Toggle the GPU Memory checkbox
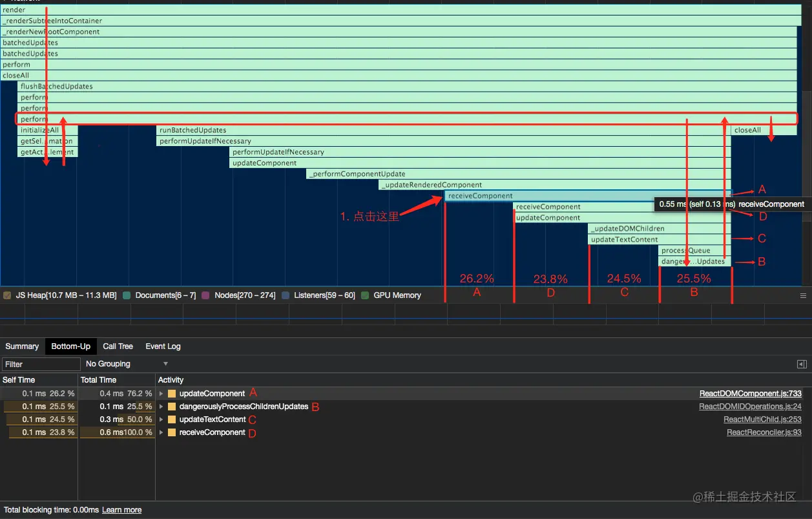812x519 pixels. [365, 295]
